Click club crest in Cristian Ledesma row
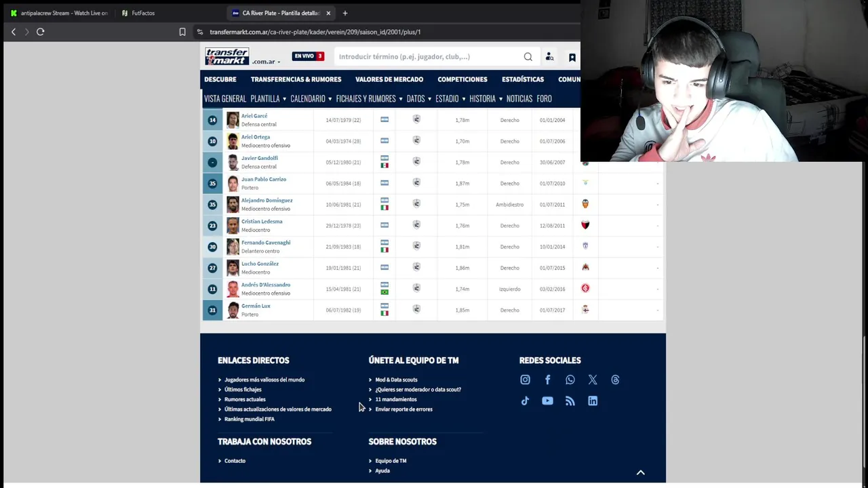Viewport: 868px width, 488px height. pos(585,225)
